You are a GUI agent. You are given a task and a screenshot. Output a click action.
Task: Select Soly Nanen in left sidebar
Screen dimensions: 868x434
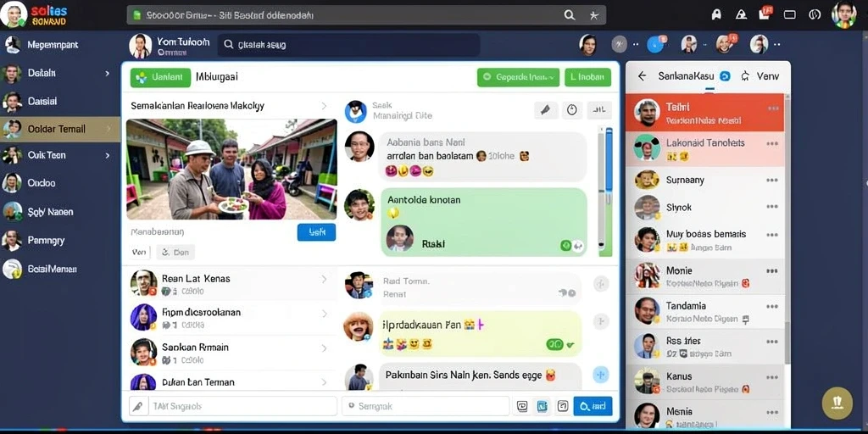(x=60, y=211)
